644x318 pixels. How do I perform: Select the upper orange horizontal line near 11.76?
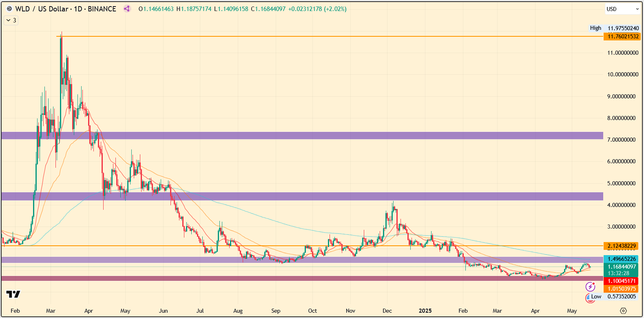(330, 36)
